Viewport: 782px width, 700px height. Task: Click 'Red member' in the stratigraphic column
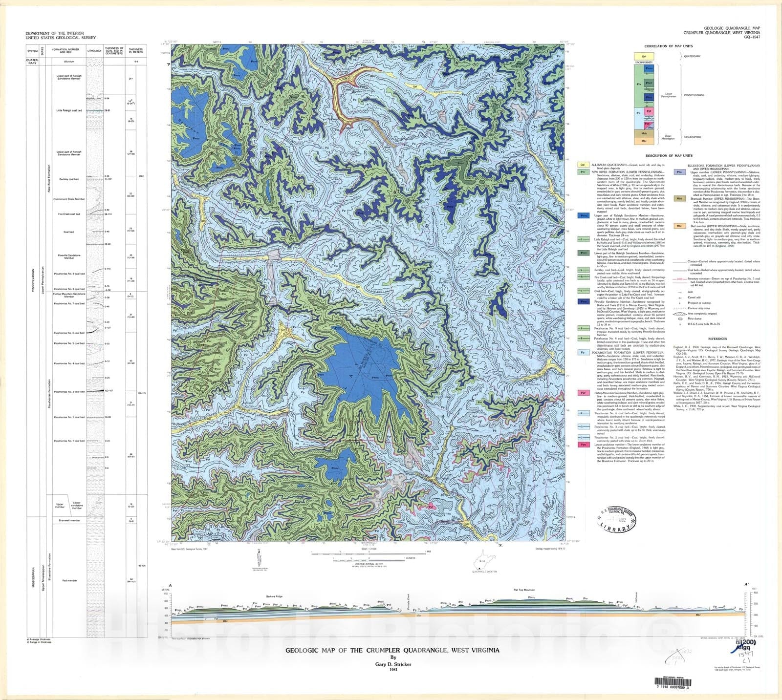[x=69, y=580]
